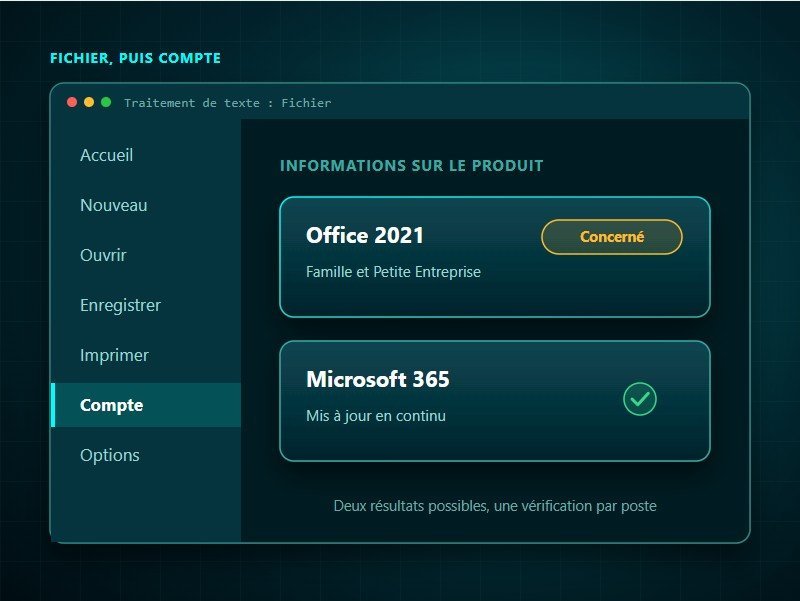
Task: Click the green checkmark on Microsoft 365
Action: click(640, 399)
